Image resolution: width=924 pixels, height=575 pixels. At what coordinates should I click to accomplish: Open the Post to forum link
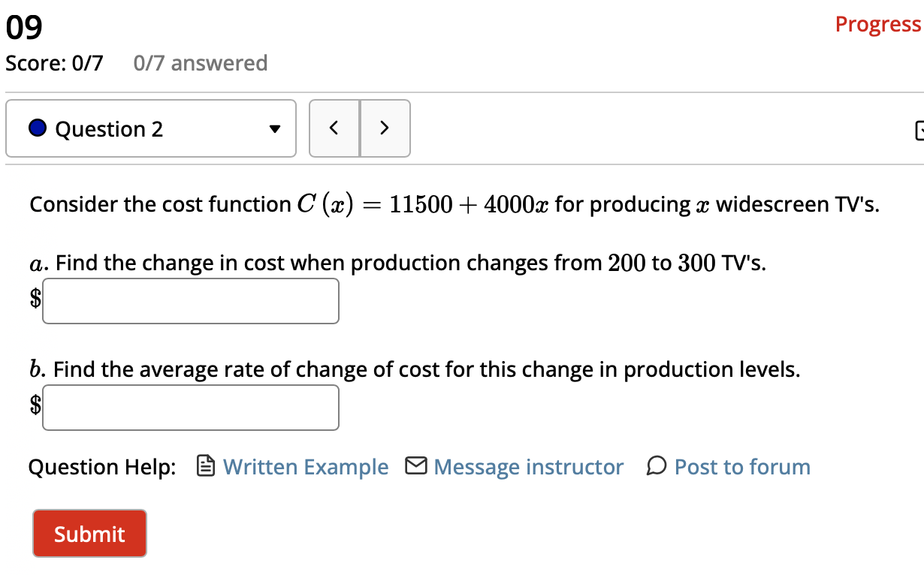coord(741,466)
